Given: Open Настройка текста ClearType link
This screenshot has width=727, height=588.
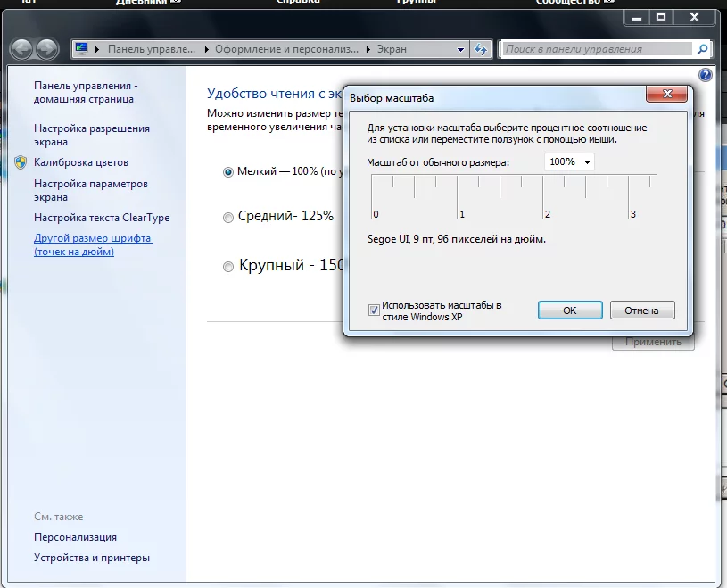Looking at the screenshot, I should point(102,218).
